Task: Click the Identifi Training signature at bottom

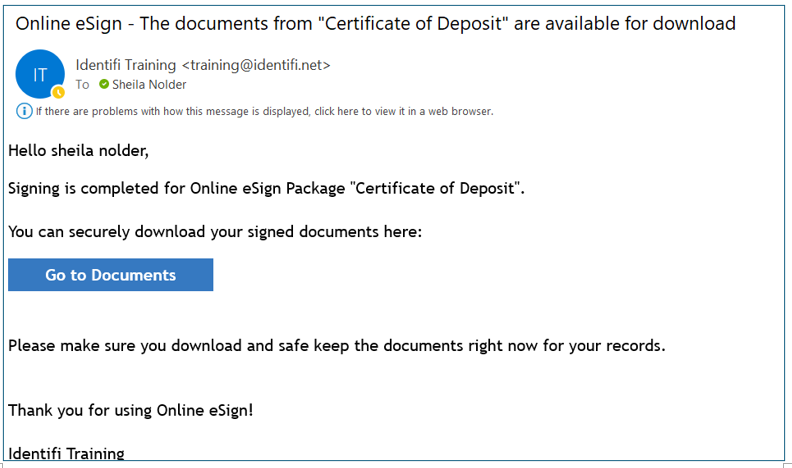Action: click(x=66, y=453)
